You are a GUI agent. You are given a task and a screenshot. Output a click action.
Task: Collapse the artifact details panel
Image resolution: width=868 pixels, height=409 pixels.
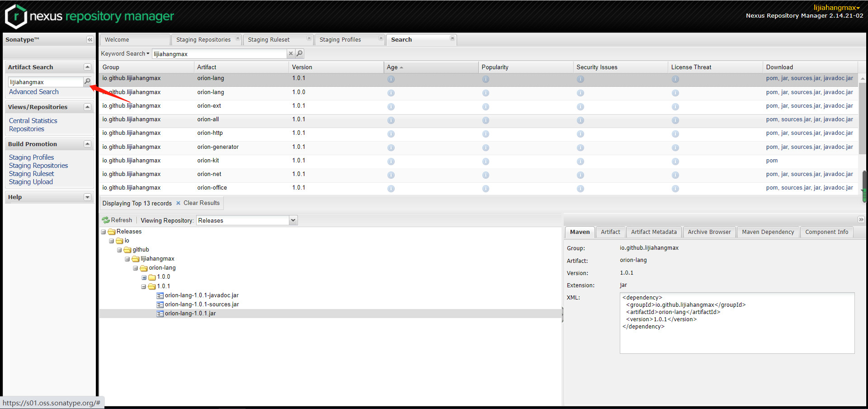pyautogui.click(x=861, y=219)
